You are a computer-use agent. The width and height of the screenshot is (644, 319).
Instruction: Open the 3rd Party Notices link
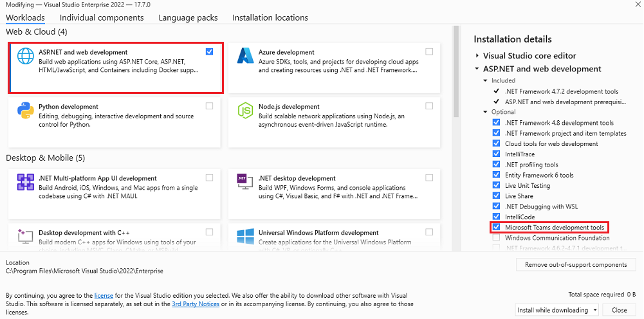(196, 304)
